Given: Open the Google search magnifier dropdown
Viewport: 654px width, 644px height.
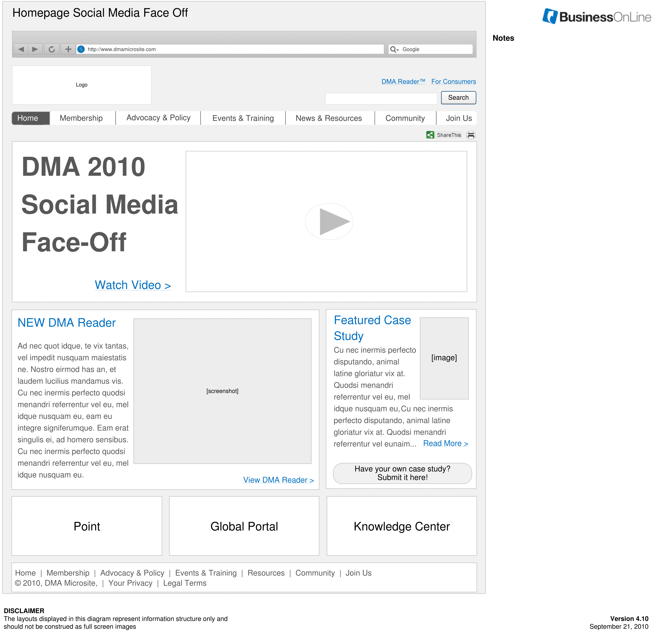Looking at the screenshot, I should [x=394, y=50].
